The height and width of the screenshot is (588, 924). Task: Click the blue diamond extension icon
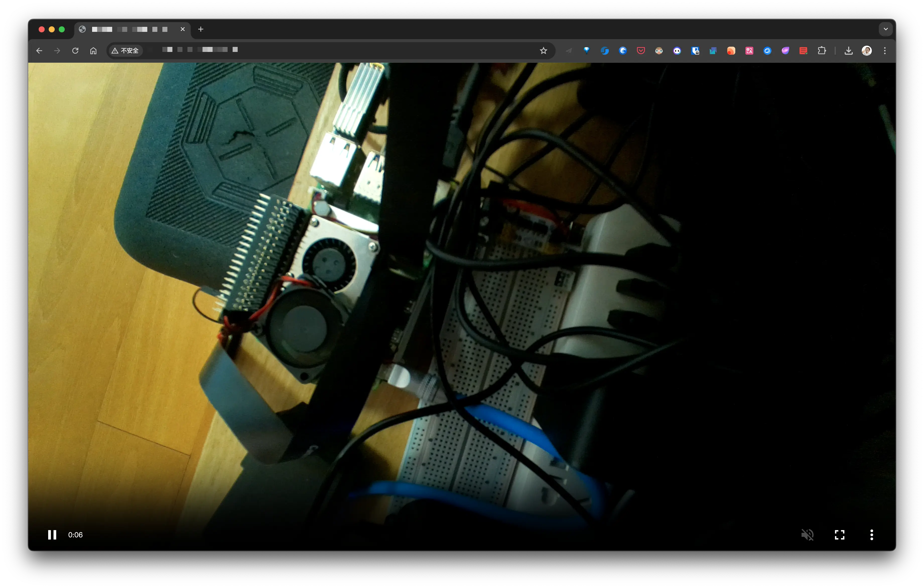(x=586, y=50)
